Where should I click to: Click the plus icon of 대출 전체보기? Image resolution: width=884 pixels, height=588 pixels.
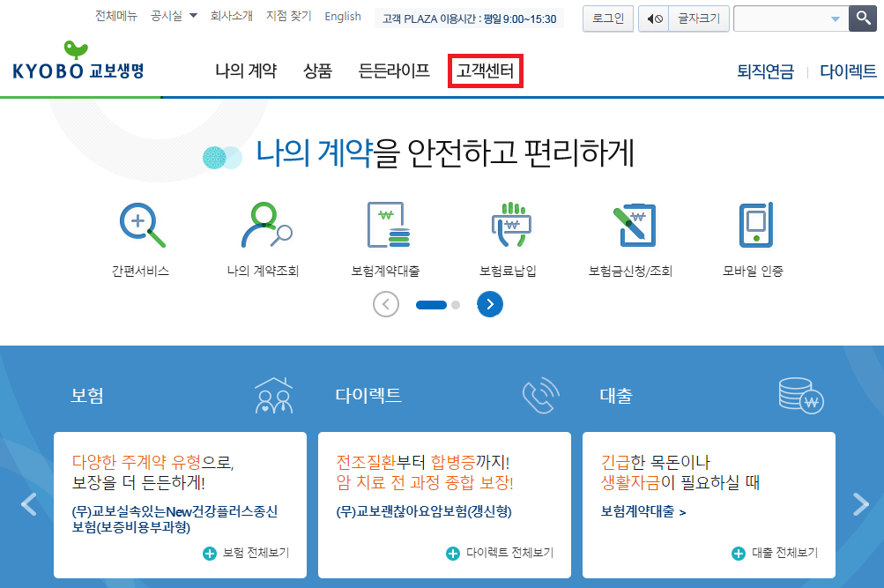coord(739,554)
